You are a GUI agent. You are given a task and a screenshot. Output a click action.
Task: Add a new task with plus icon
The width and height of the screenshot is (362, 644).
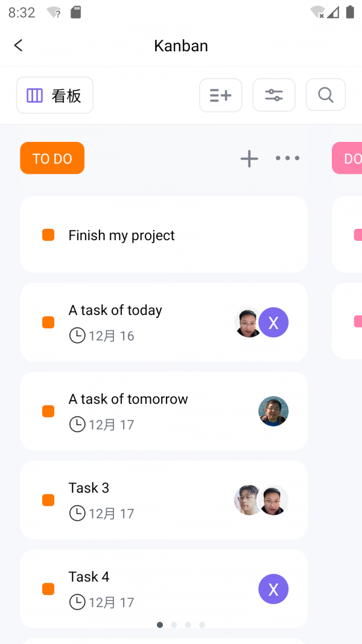point(249,159)
